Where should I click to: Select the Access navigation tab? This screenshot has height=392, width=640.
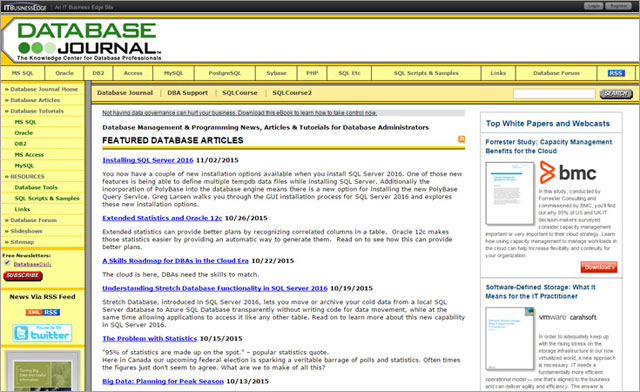133,73
